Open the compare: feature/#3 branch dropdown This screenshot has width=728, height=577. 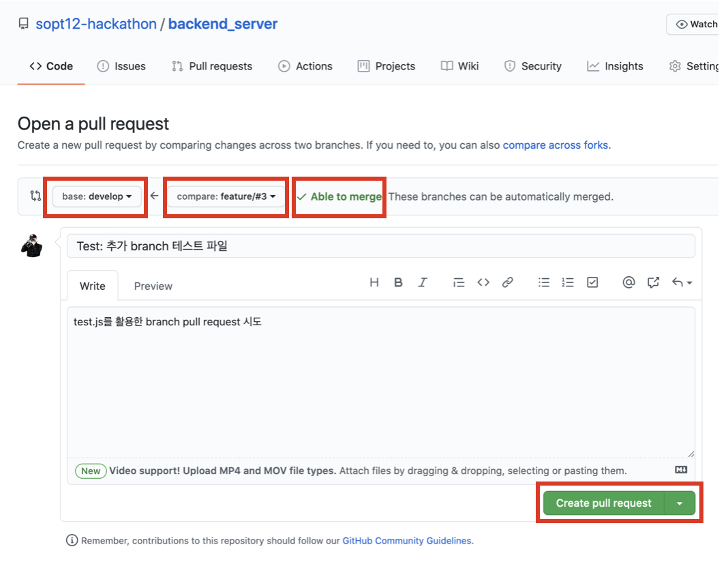pyautogui.click(x=226, y=196)
